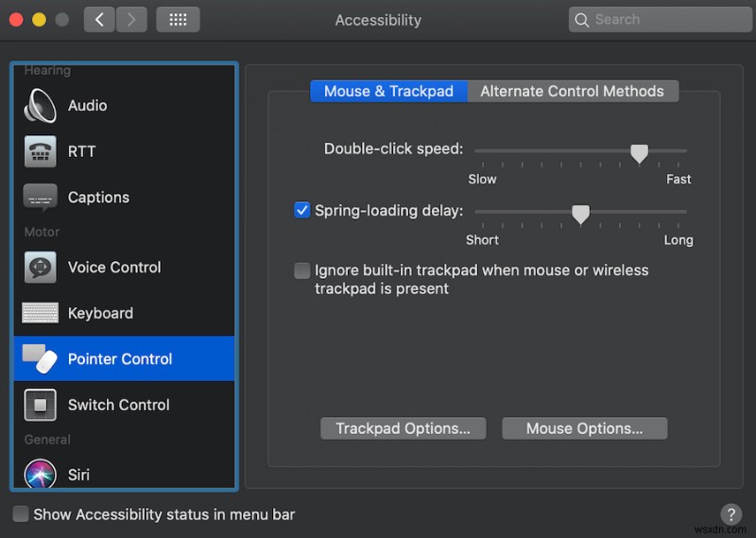
Task: Toggle Show Accessibility status in menu bar
Action: coord(20,514)
